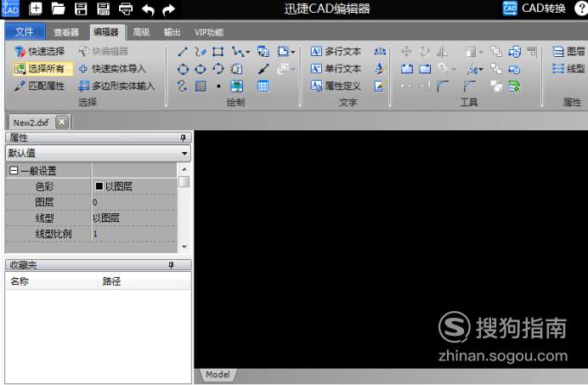Select the Model layout tab
This screenshot has height=385, width=588.
tap(218, 375)
